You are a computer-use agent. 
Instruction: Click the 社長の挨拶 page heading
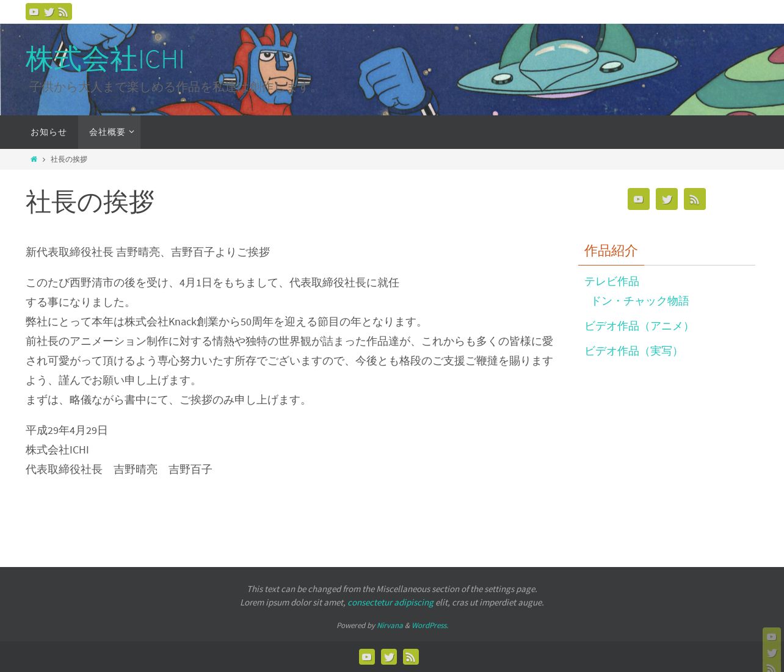(x=90, y=201)
